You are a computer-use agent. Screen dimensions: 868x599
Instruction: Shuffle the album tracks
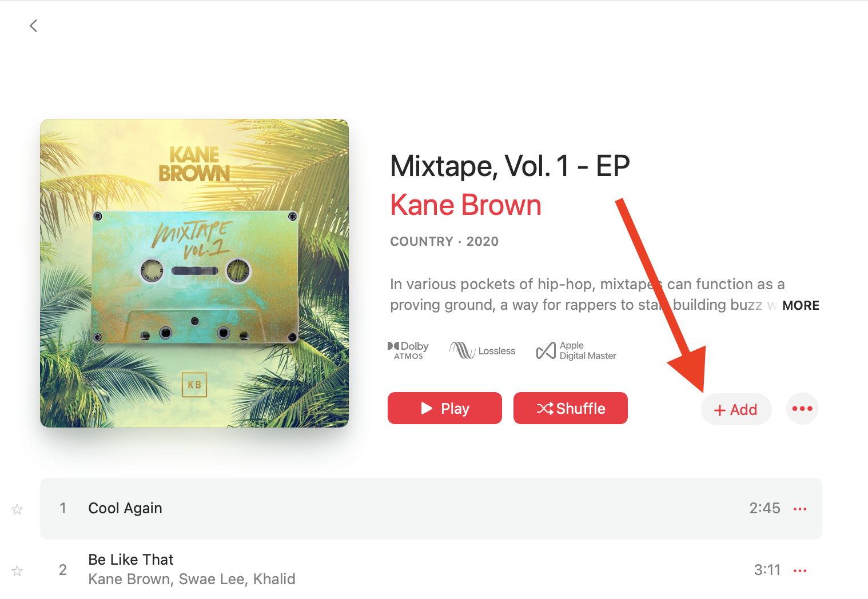click(x=571, y=408)
